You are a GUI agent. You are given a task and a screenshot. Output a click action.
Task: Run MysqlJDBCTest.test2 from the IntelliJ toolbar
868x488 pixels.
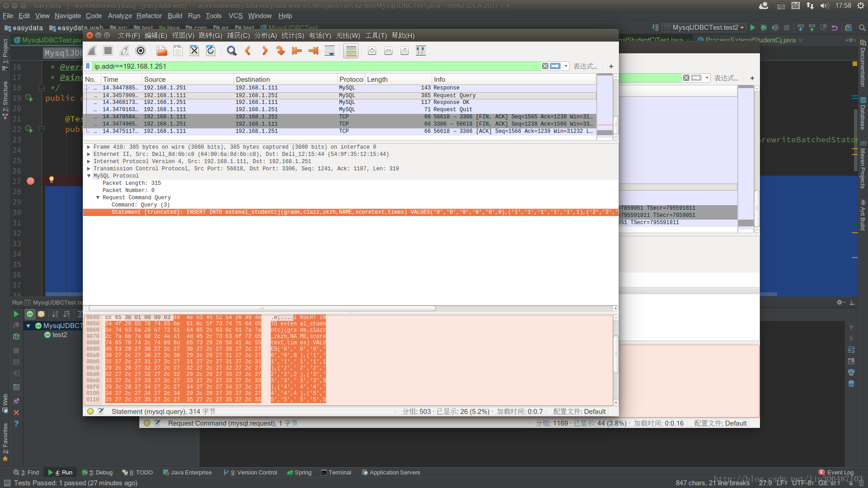753,28
